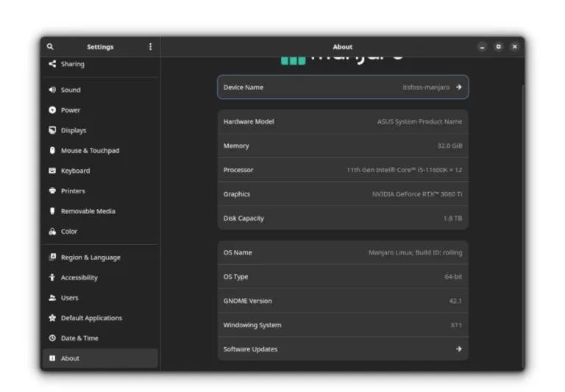Viewport: 565px width, 392px height.
Task: Open the Device Name row
Action: point(343,88)
